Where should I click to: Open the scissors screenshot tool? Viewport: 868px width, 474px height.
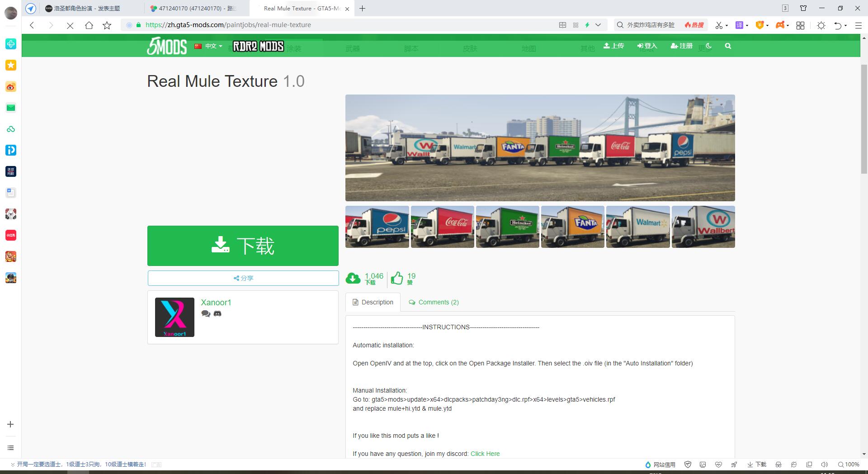tap(719, 25)
